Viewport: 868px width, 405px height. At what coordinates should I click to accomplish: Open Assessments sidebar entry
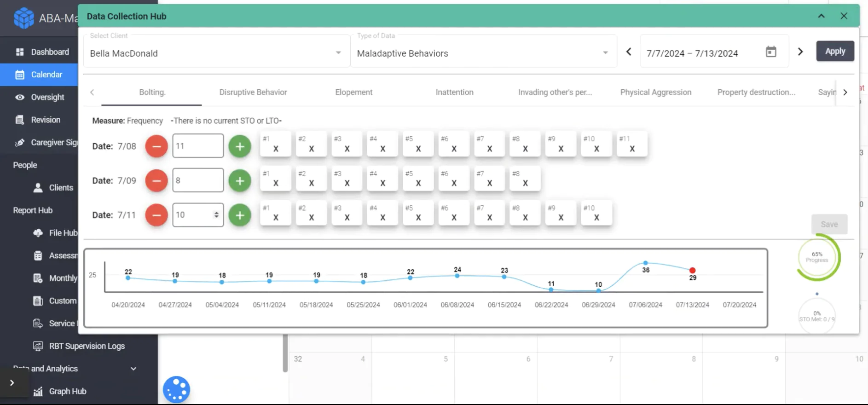[x=55, y=255]
